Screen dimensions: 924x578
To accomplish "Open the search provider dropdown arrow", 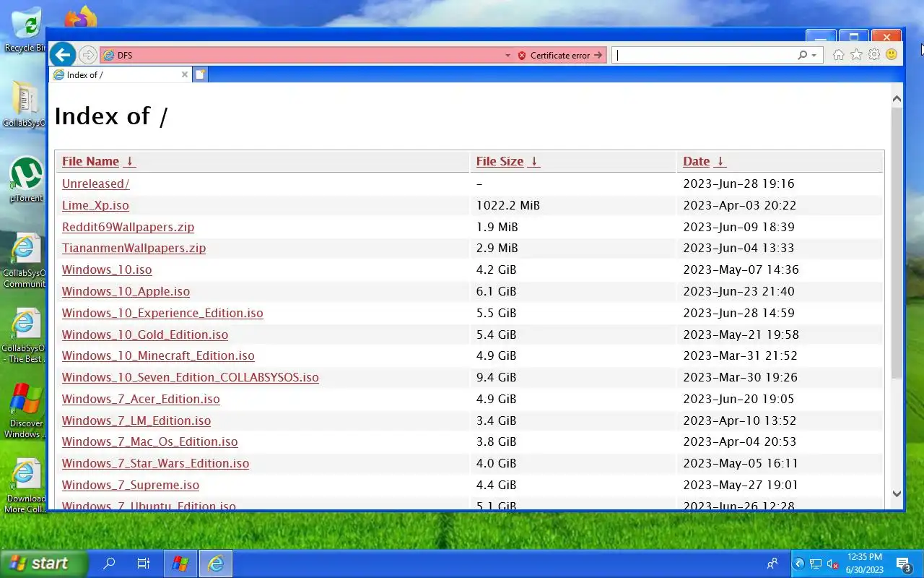I will point(814,55).
